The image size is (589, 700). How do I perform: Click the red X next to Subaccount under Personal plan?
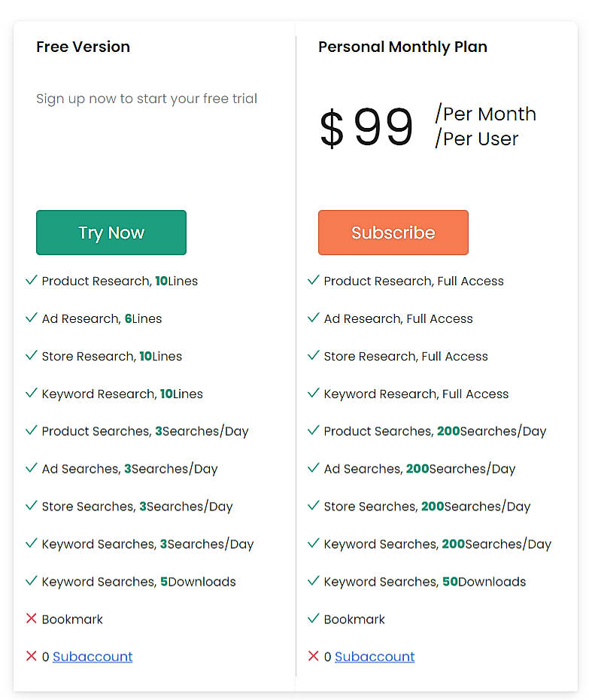click(313, 656)
